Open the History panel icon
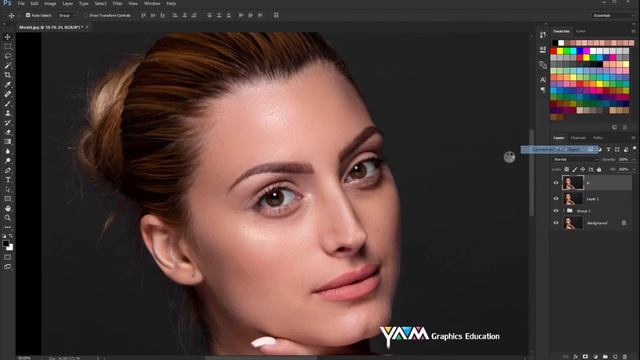The image size is (640, 360). [543, 35]
